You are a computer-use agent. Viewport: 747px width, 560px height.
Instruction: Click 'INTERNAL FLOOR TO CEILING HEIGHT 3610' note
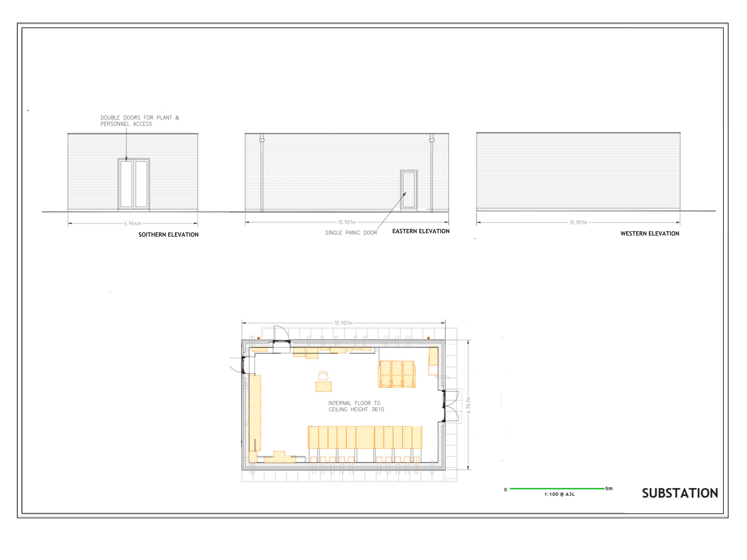tap(356, 406)
